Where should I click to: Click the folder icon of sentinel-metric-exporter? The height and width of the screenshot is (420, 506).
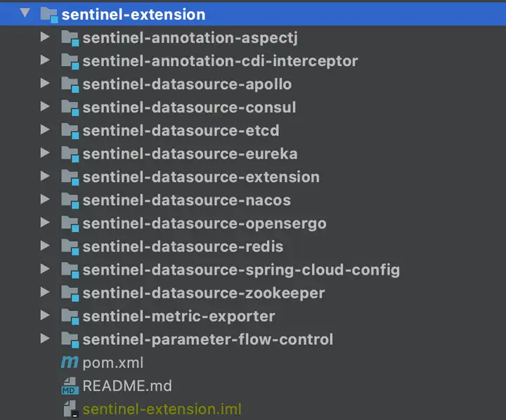[70, 317]
